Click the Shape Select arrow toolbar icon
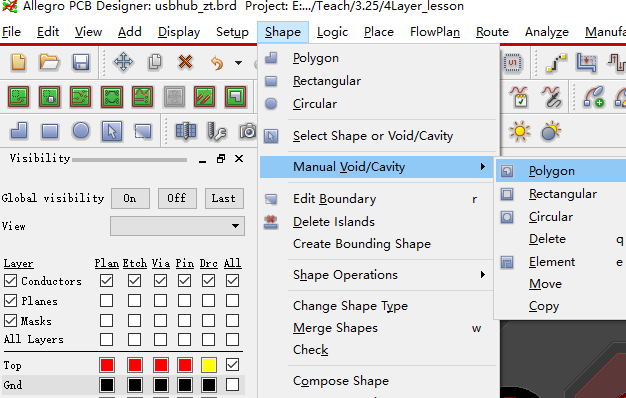626x398 pixels. pyautogui.click(x=112, y=131)
